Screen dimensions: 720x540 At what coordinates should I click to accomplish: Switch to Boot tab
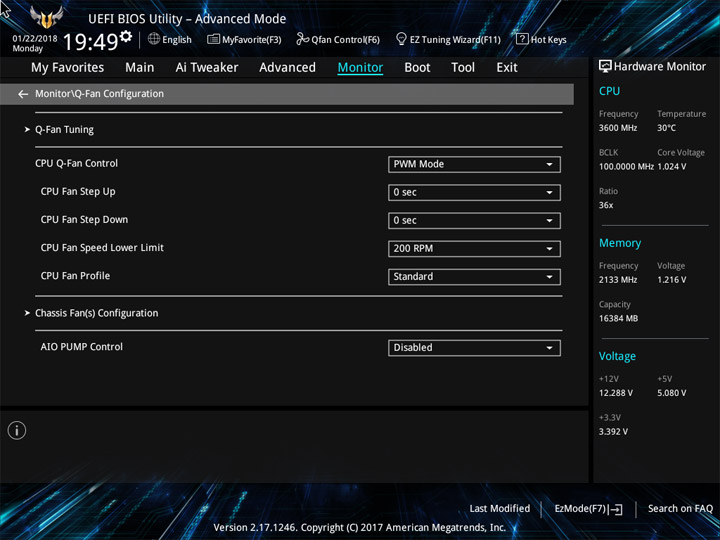[417, 68]
